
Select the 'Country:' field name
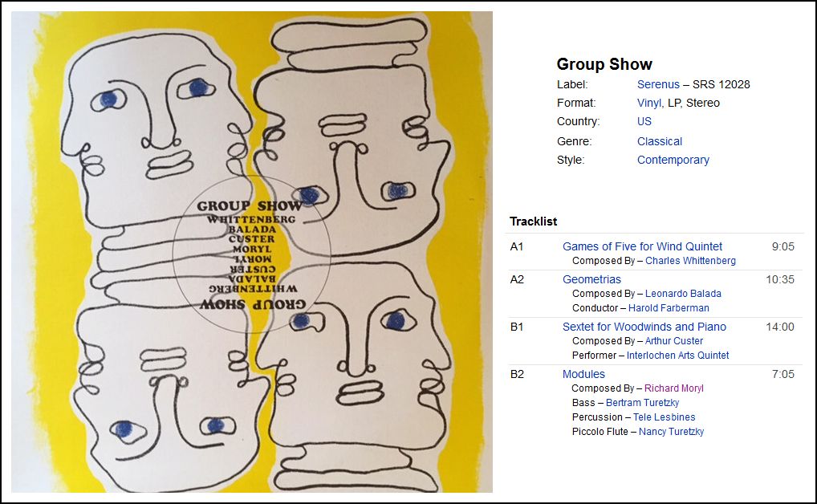coord(579,121)
